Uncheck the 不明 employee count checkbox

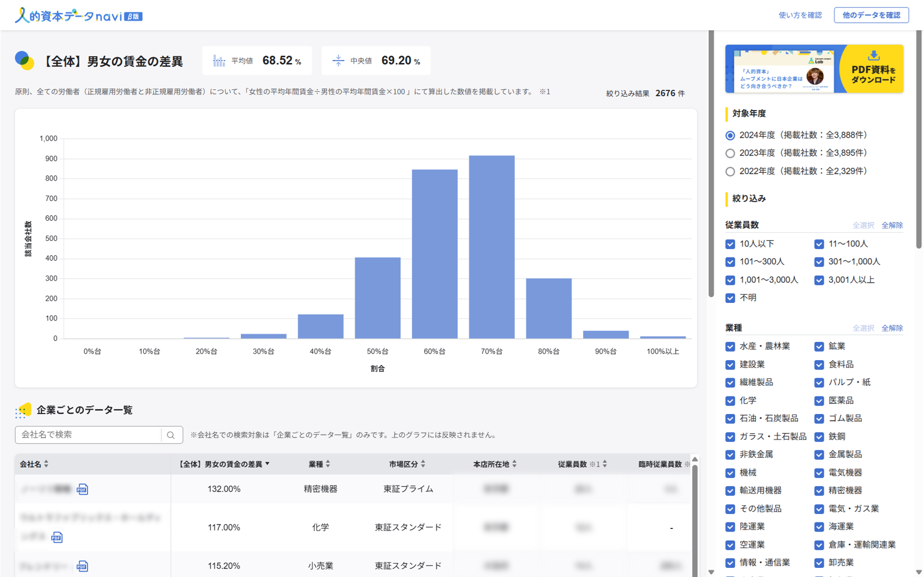coord(730,298)
